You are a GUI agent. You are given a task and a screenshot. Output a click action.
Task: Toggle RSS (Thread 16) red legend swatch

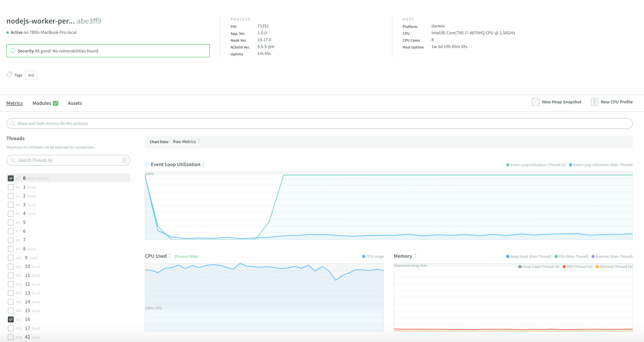pyautogui.click(x=564, y=267)
